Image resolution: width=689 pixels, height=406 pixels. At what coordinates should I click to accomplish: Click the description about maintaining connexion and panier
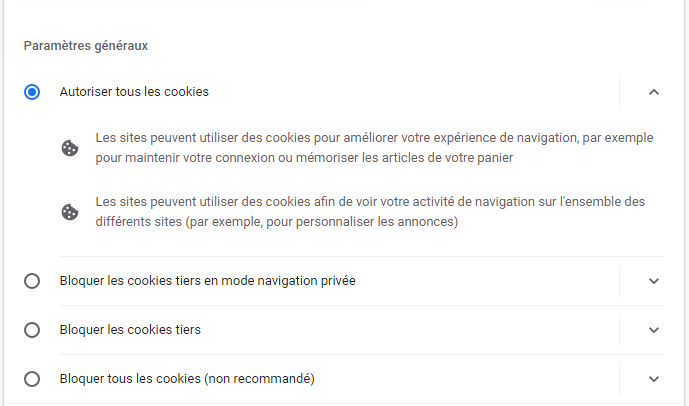click(374, 148)
